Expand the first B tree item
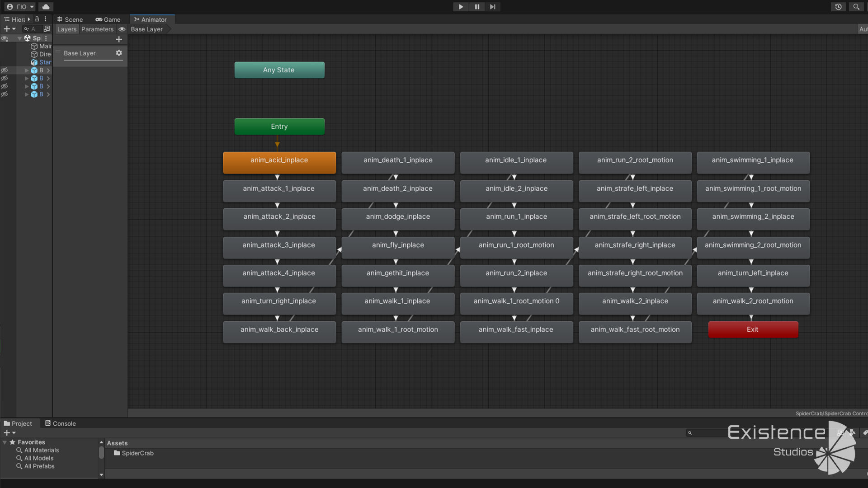 [x=26, y=70]
